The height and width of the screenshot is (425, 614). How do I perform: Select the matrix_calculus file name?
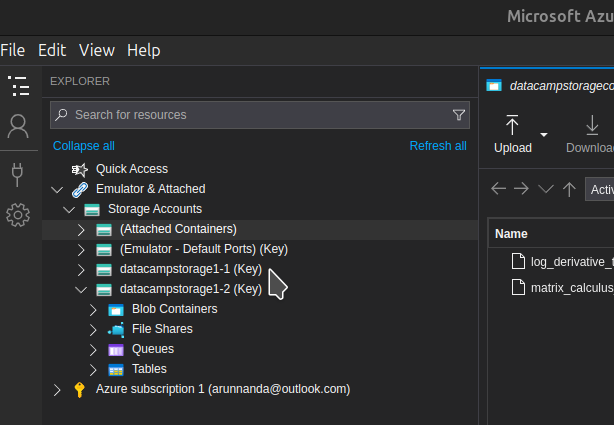pyautogui.click(x=572, y=288)
